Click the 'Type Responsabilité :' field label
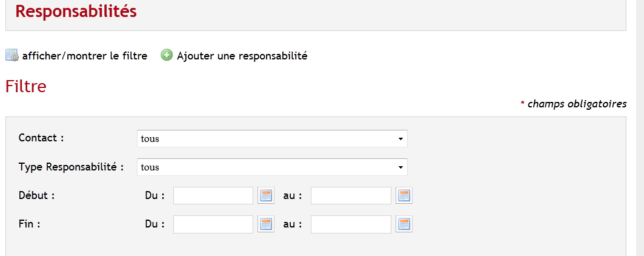The width and height of the screenshot is (644, 256). point(71,167)
